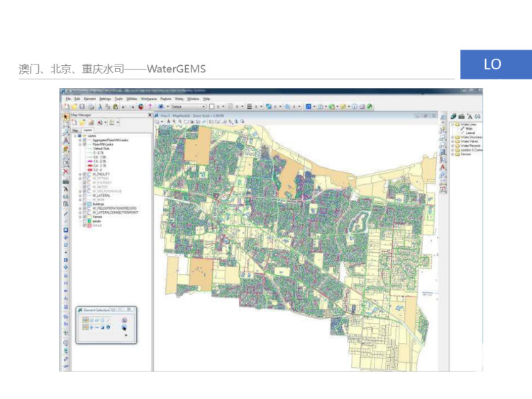
Task: Expand the Water Valves folder in right panel
Action: click(453, 141)
